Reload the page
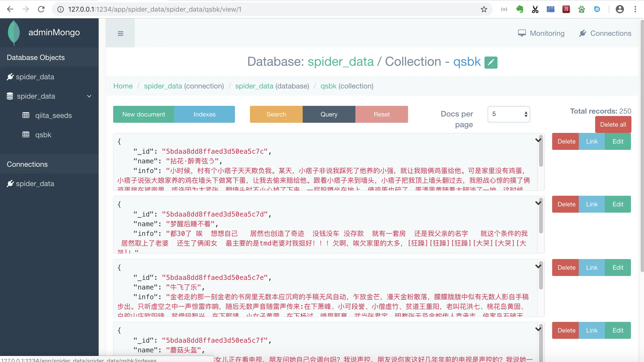Viewport: 644px width, 362px height. click(x=41, y=9)
